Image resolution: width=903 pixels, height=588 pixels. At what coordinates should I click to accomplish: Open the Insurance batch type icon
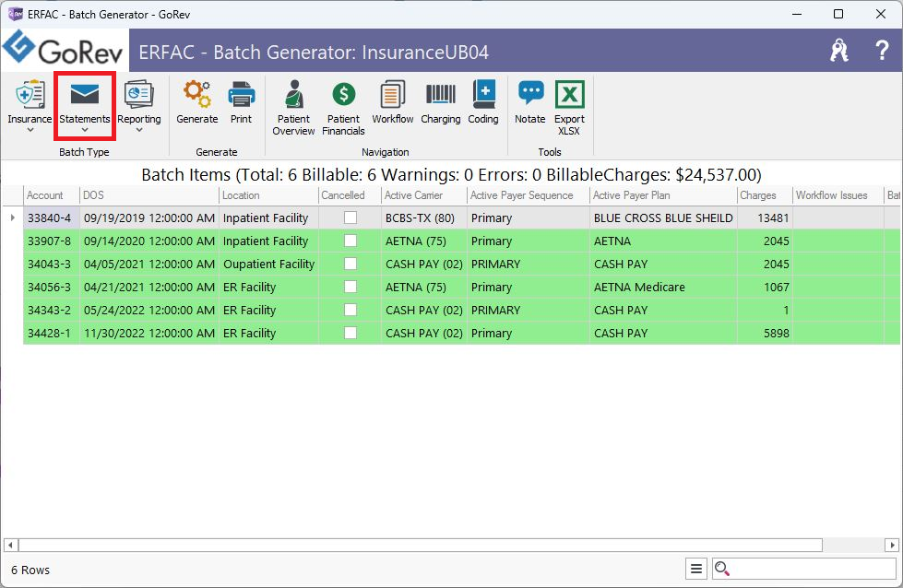coord(30,94)
